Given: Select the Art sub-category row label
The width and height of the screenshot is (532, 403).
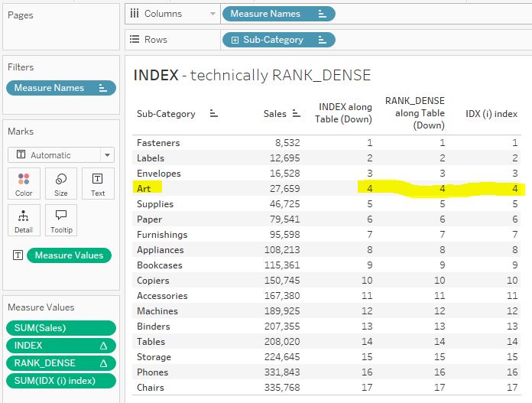Looking at the screenshot, I should click(144, 188).
